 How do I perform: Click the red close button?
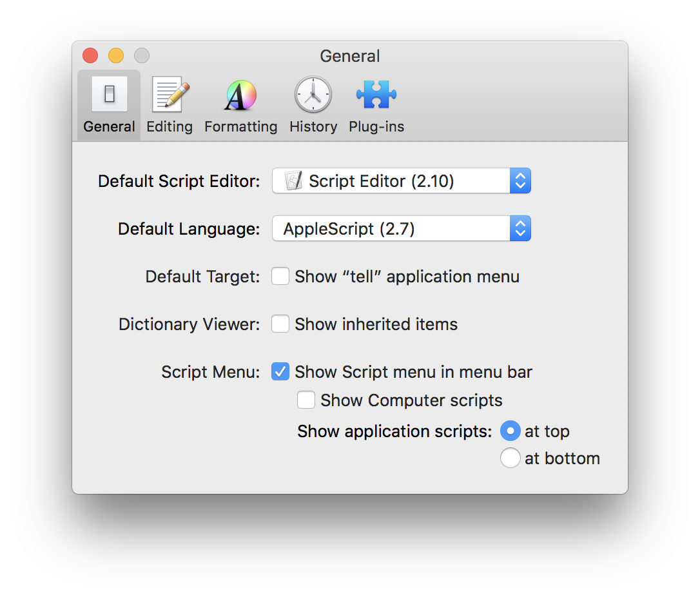click(x=90, y=55)
